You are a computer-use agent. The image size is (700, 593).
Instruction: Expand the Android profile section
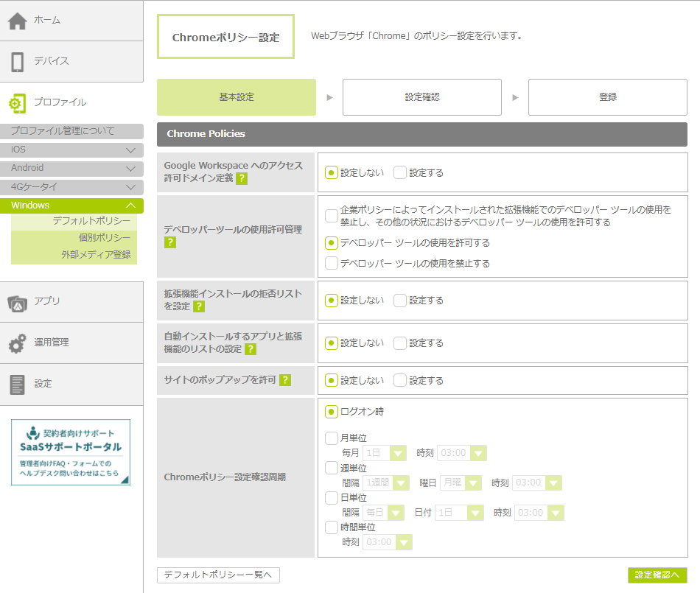130,169
